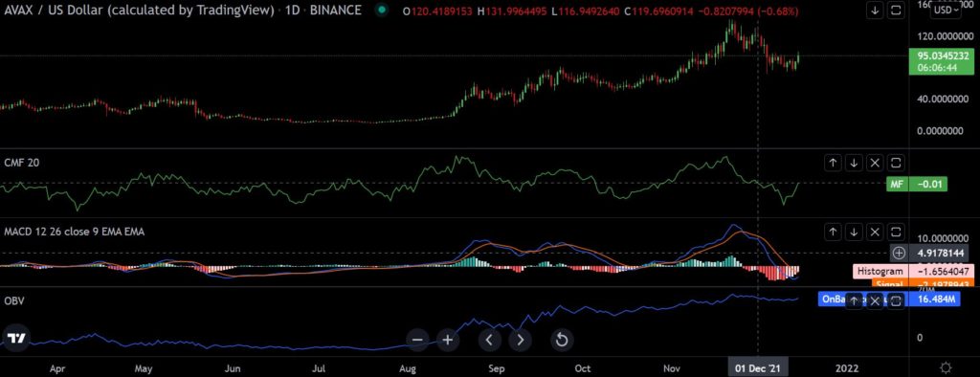Move the CMF 20 pane up
This screenshot has height=377, width=980.
click(833, 164)
